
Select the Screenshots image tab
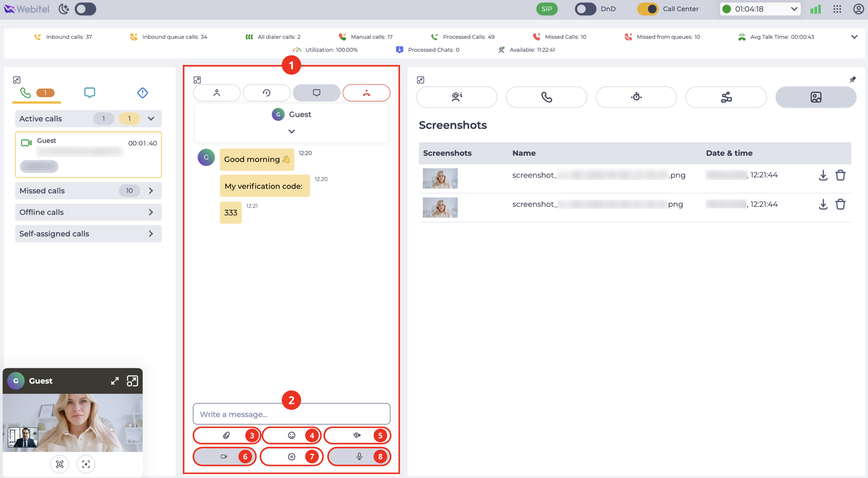[x=816, y=97]
